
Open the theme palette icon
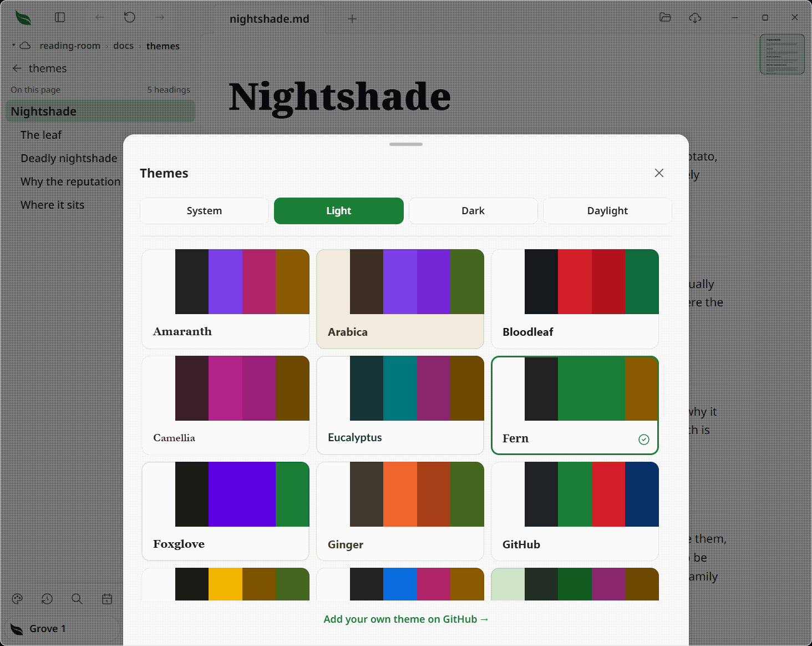(17, 599)
